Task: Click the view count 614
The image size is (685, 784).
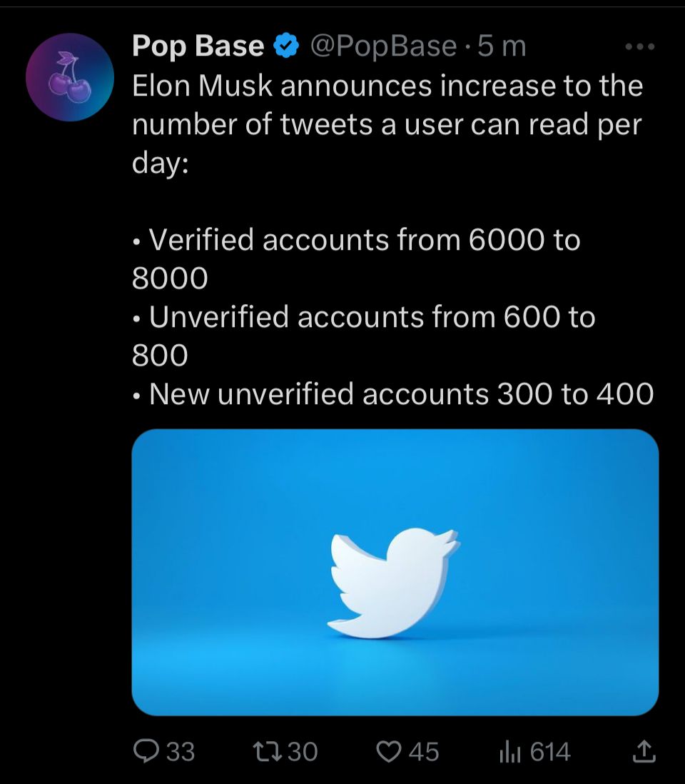Action: 551,751
